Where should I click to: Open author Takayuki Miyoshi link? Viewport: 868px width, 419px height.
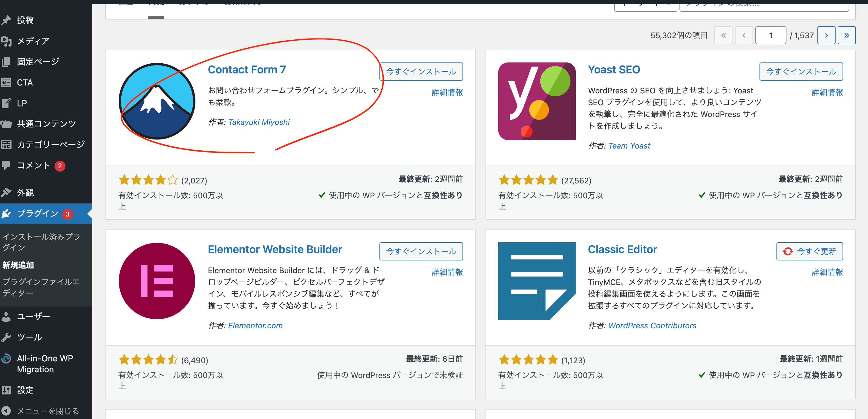click(259, 122)
